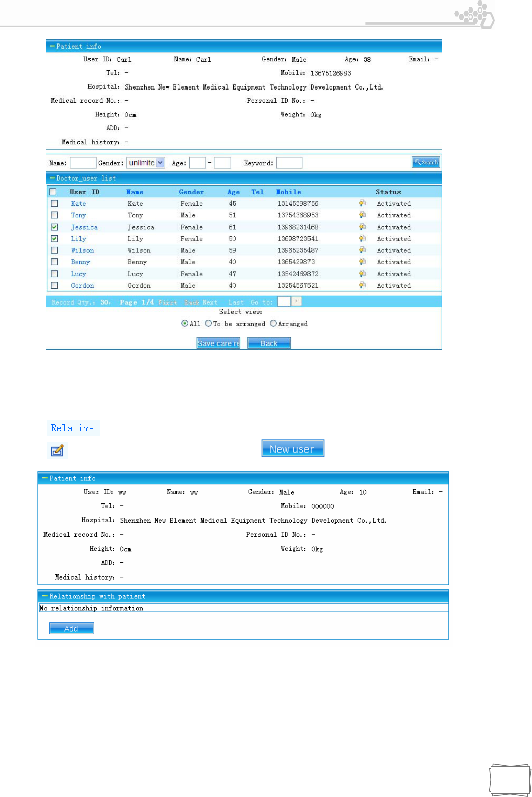Toggle the select-all checkbox in table header
The width and height of the screenshot is (532, 797).
53,192
